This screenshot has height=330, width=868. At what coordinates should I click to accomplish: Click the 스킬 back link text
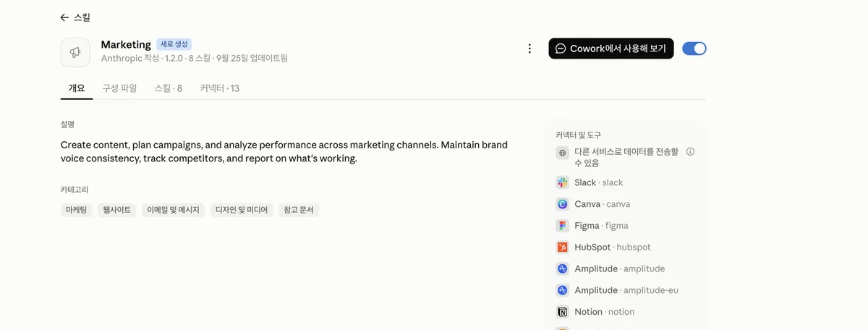click(x=82, y=17)
